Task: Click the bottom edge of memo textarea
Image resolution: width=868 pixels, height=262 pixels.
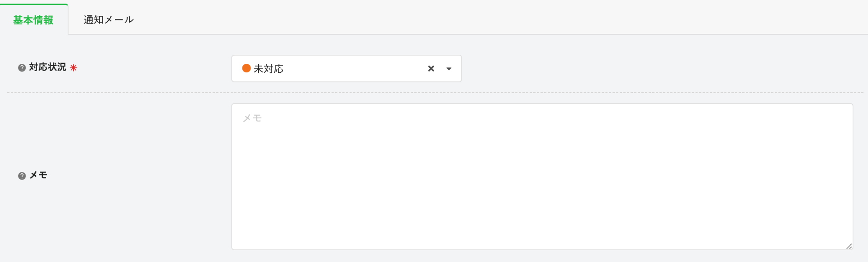Action: point(542,249)
